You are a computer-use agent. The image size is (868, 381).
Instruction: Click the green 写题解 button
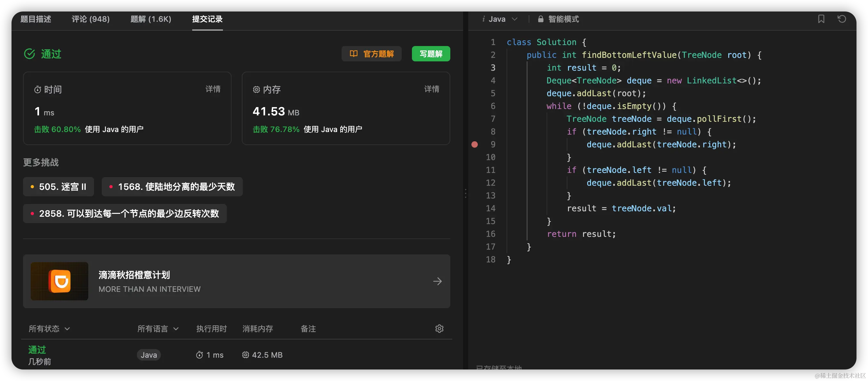(430, 54)
